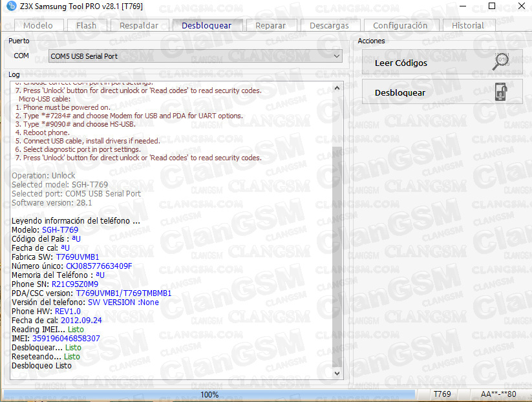This screenshot has width=532, height=402.
Task: Click the 100% progress bar
Action: [209, 394]
